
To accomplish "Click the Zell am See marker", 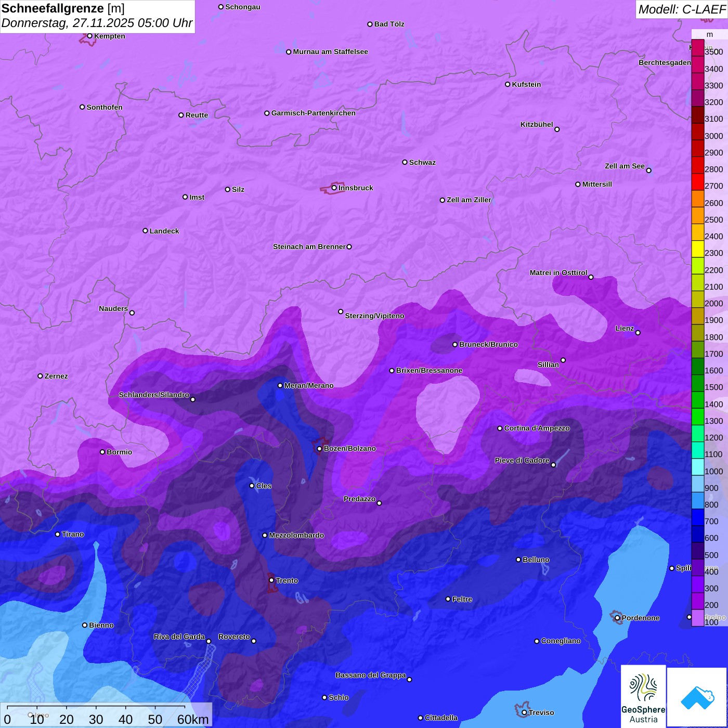I will click(648, 170).
